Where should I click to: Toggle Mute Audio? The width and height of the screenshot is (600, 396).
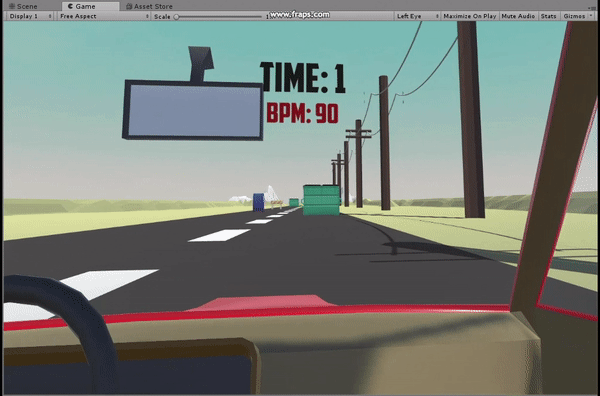[518, 16]
